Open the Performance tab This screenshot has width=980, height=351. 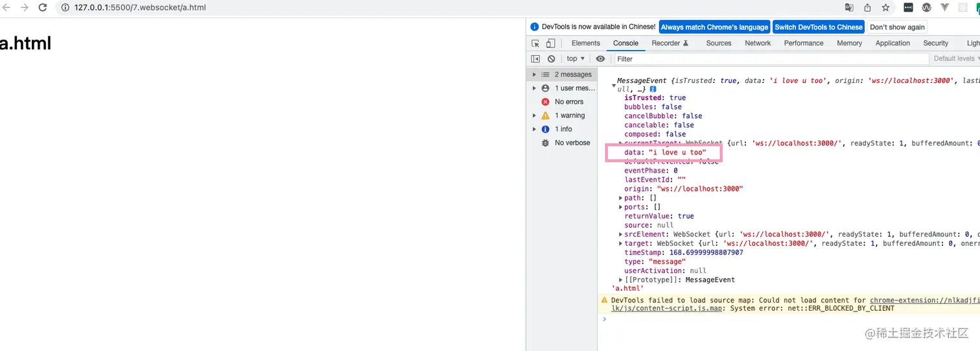tap(804, 43)
